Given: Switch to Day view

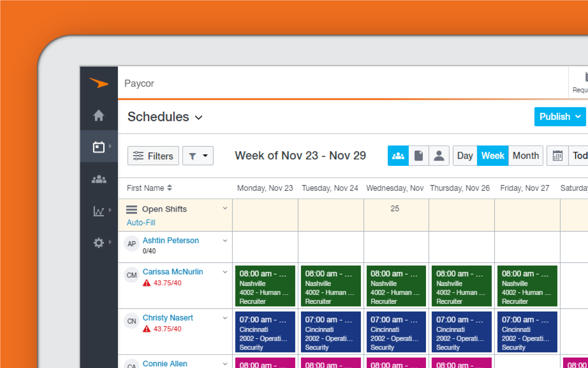Looking at the screenshot, I should point(465,156).
